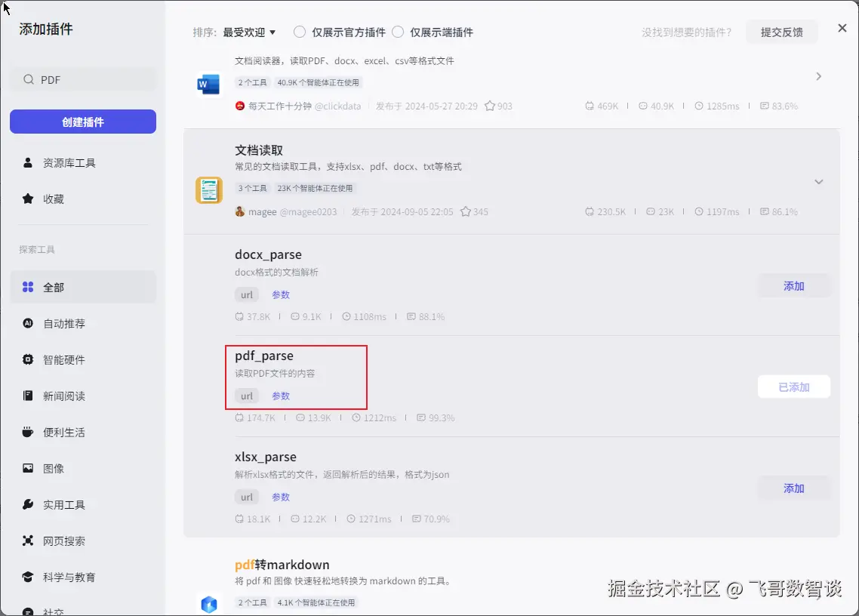
Task: Click the url tag under docx_parse
Action: (247, 295)
